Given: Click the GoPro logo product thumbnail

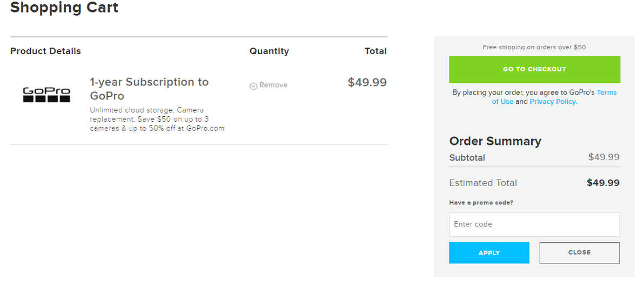Looking at the screenshot, I should pos(46,95).
